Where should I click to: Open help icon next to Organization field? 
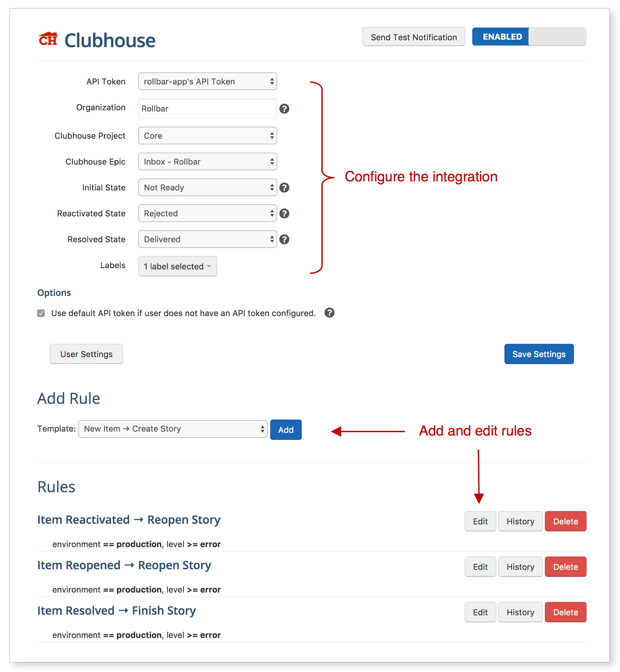[284, 109]
